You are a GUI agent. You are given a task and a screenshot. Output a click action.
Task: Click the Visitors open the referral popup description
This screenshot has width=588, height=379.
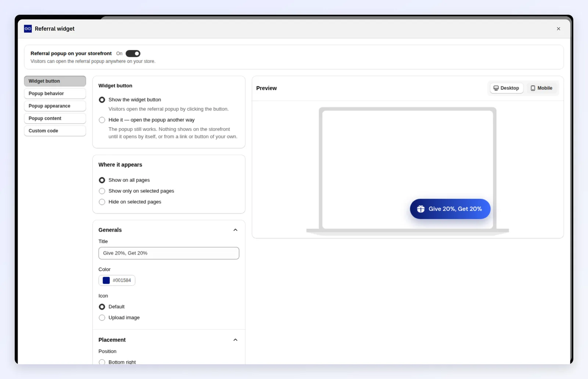pyautogui.click(x=168, y=109)
